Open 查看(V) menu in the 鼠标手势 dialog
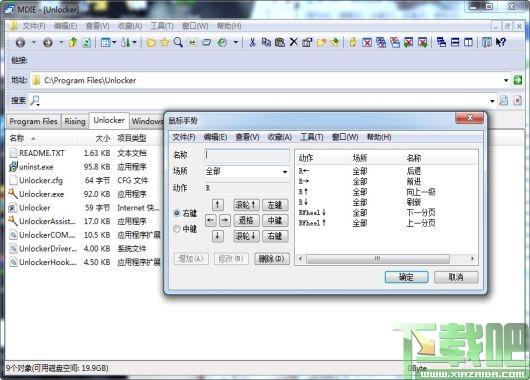530x380 pixels. click(247, 137)
